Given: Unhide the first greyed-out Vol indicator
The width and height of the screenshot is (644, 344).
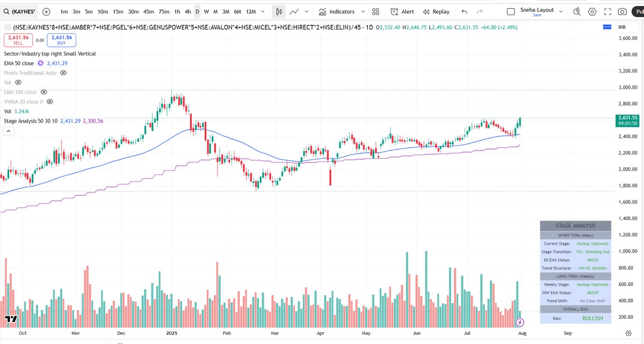Looking at the screenshot, I should (18, 82).
